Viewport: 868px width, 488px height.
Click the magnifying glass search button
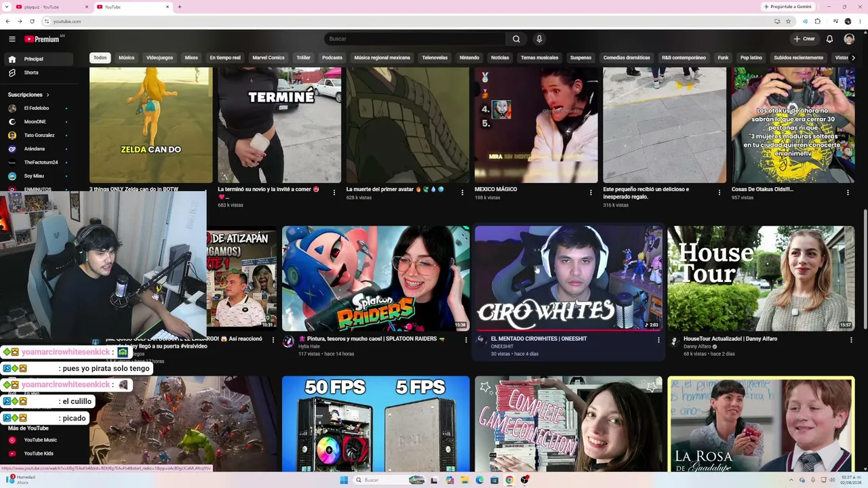pyautogui.click(x=516, y=39)
